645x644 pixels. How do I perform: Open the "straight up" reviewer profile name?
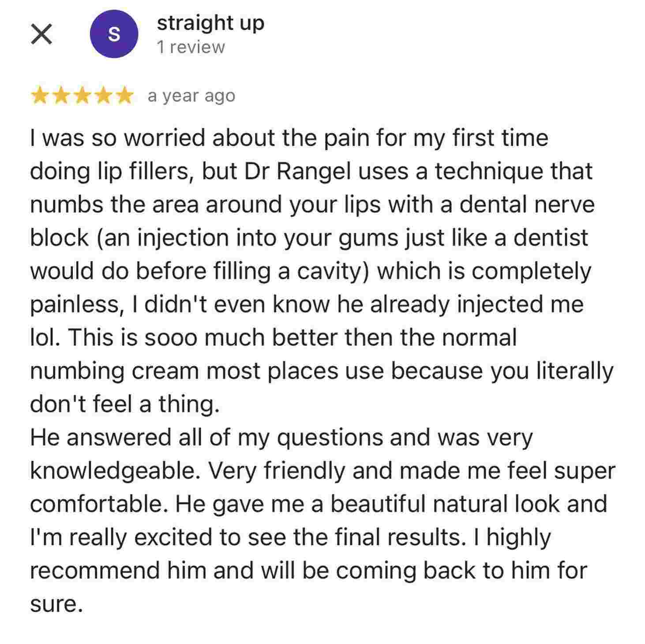point(210,23)
